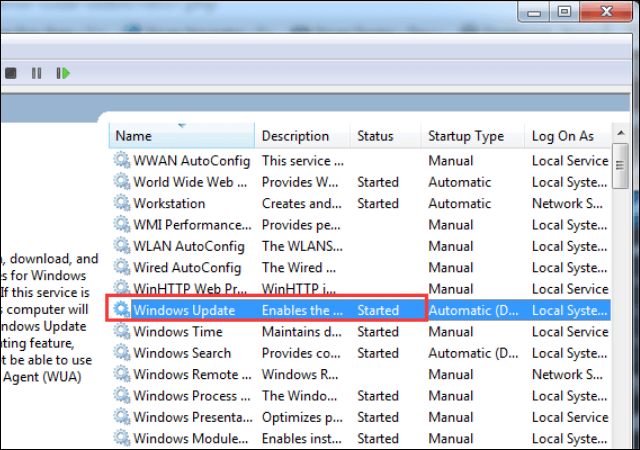Viewport: 640px width, 450px height.
Task: Select the Windows Remote ... service name
Action: tap(192, 374)
